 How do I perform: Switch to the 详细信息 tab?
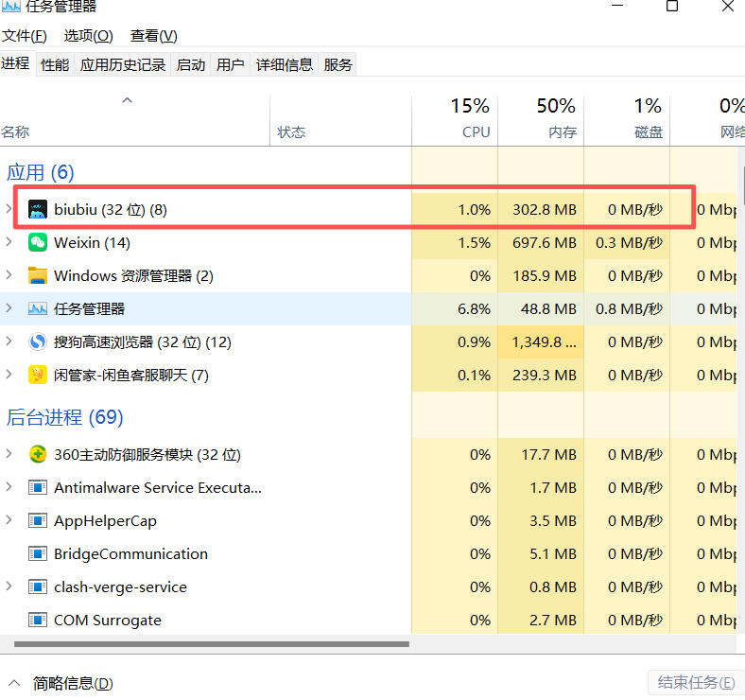pyautogui.click(x=285, y=64)
